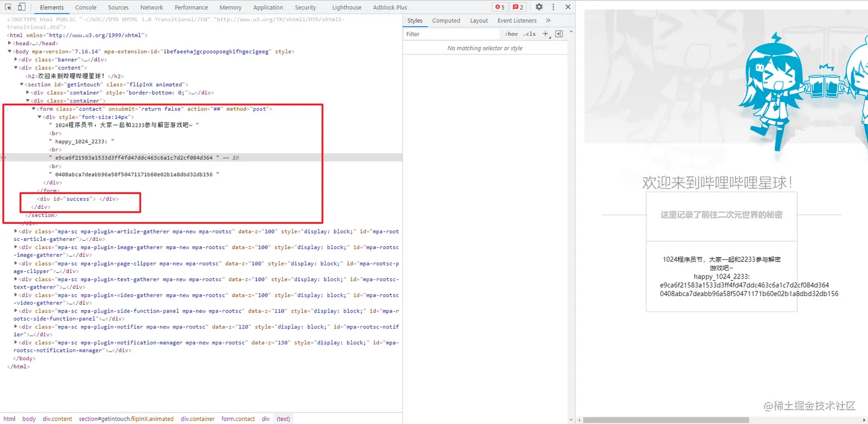This screenshot has height=424, width=868.
Task: Open the Adblock Plus tab
Action: 390,7
